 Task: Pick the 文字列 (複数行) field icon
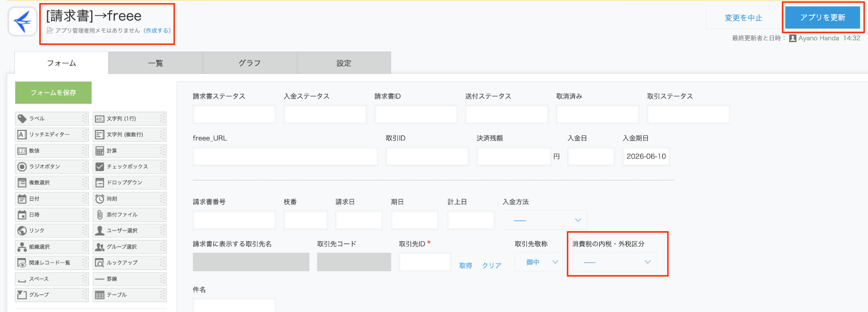point(100,135)
